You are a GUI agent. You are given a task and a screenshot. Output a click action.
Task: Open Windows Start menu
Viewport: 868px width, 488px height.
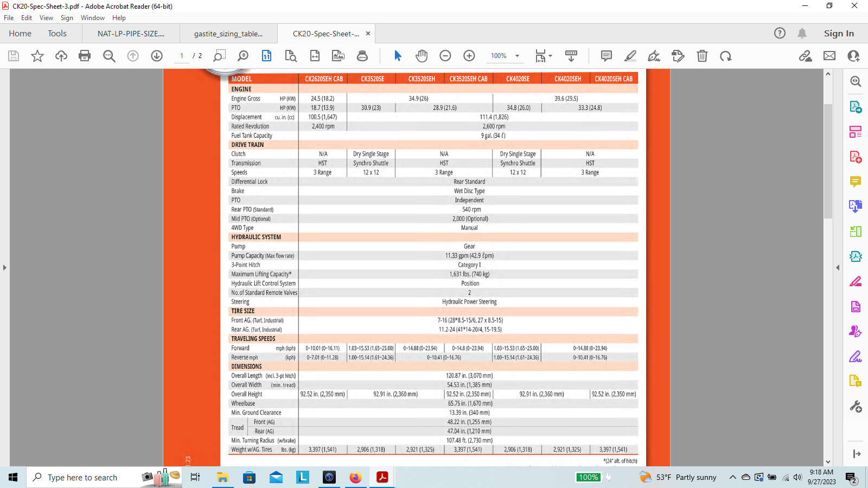(x=13, y=477)
